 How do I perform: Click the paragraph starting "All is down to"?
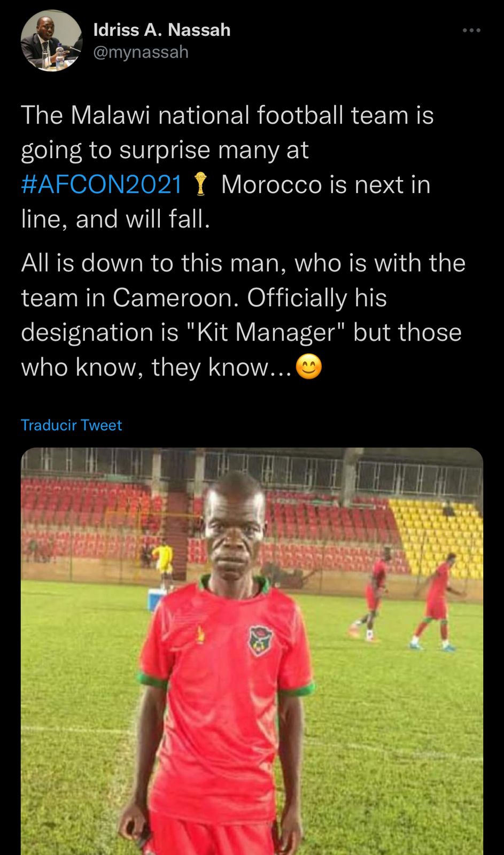243,315
